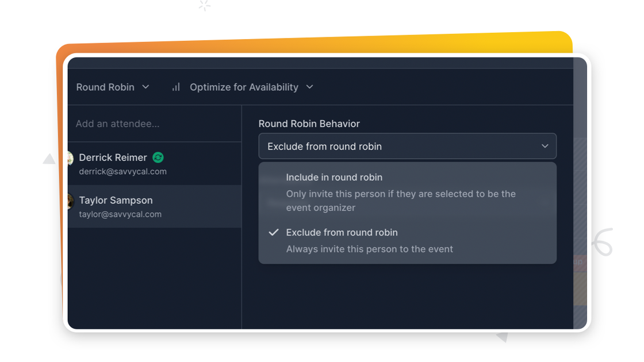Click the 'Always invite this person' description text

369,249
